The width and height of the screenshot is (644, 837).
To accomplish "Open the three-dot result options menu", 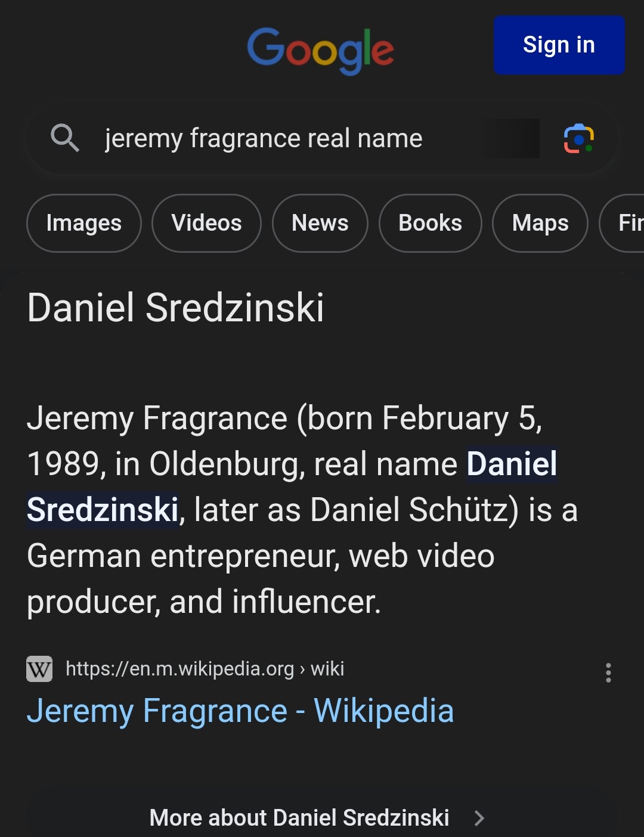I will [608, 672].
